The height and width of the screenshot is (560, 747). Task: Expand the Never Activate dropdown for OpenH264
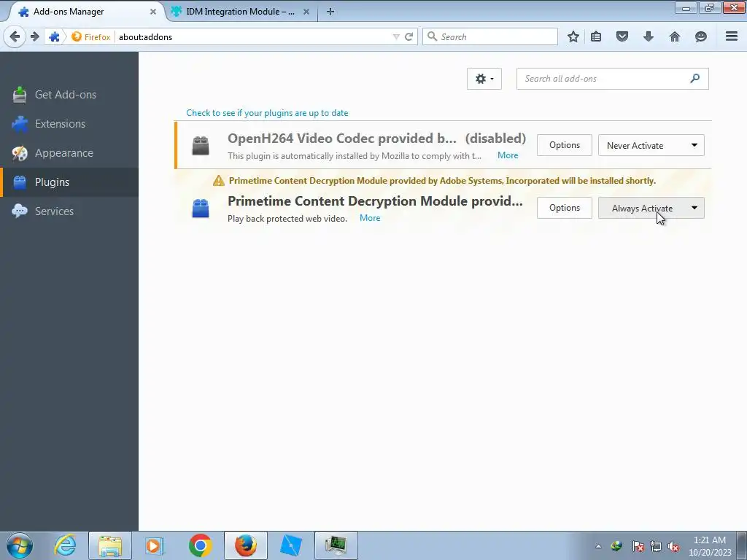tap(651, 145)
